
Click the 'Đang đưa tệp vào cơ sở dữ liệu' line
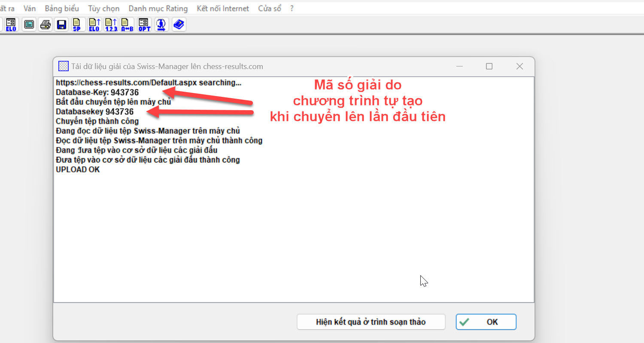[137, 150]
